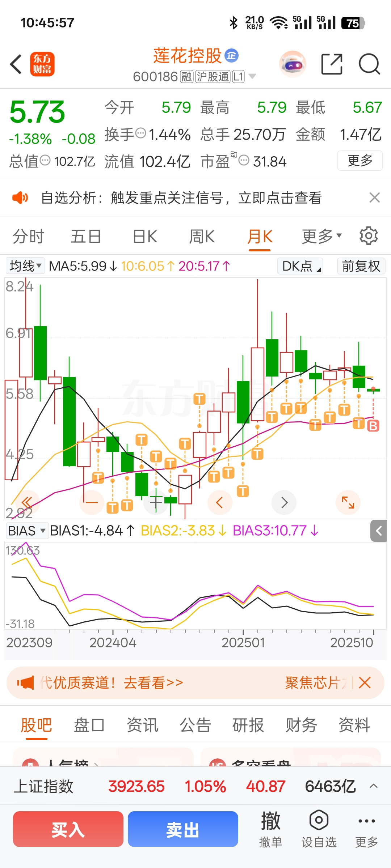391x868 pixels.
Task: Tap info icon beside 换手
Action: [x=140, y=133]
